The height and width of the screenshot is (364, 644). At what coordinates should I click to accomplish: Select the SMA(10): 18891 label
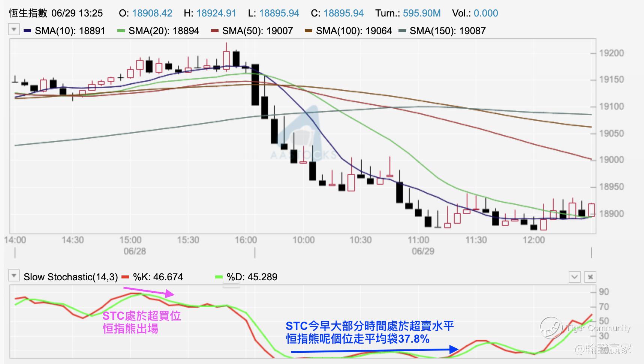click(x=70, y=31)
